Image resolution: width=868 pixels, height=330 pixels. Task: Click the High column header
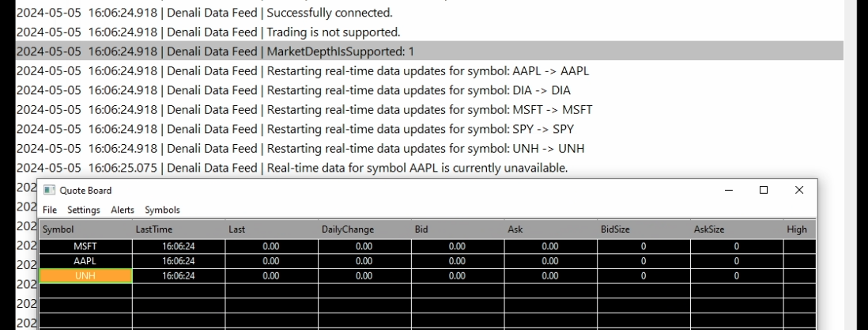(797, 229)
